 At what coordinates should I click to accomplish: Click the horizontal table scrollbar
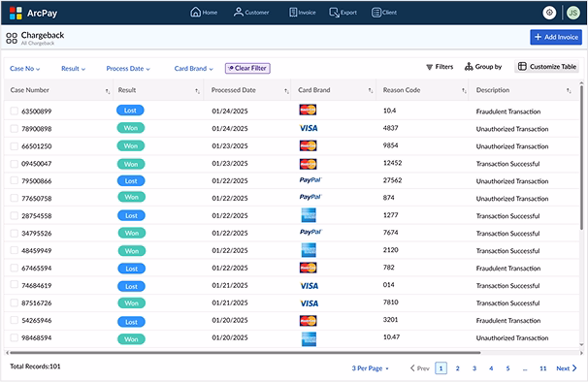tap(245, 353)
